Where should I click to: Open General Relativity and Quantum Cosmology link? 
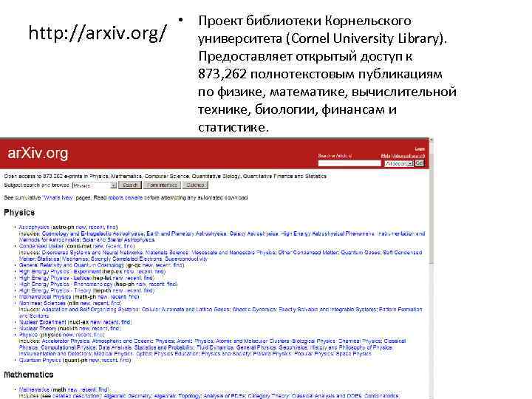click(x=72, y=265)
